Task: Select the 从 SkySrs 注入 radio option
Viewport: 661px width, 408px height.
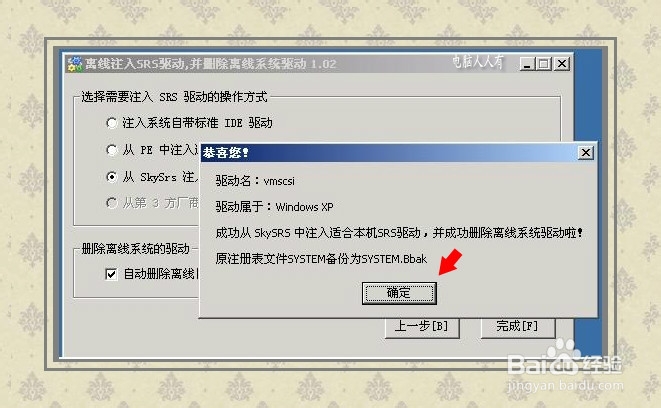Action: coord(111,177)
